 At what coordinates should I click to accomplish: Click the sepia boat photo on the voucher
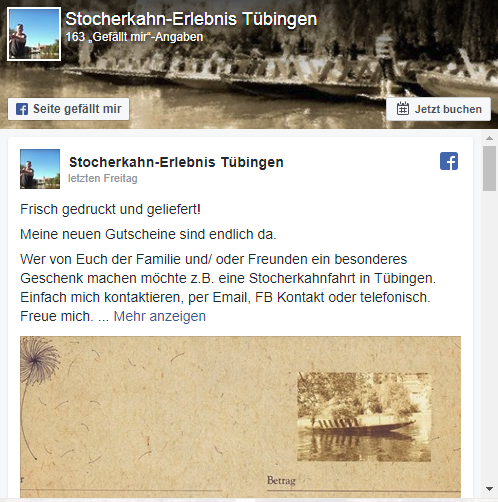click(x=364, y=417)
